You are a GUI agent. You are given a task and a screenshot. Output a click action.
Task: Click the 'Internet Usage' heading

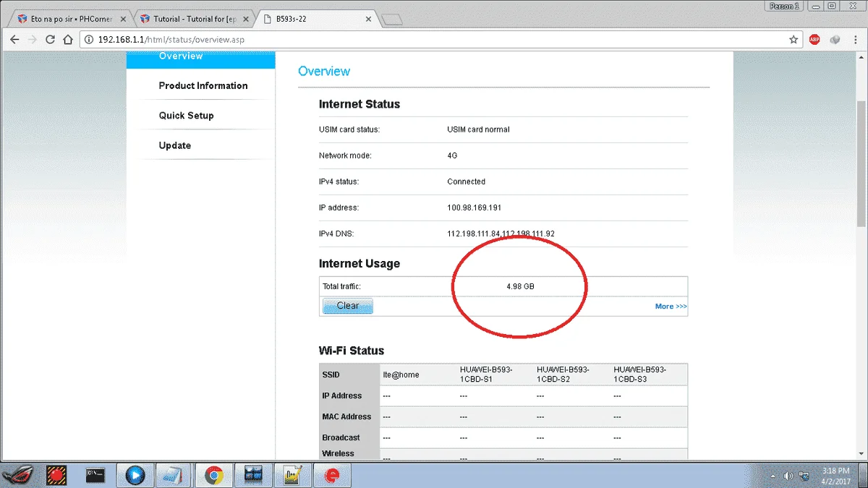[x=359, y=264]
